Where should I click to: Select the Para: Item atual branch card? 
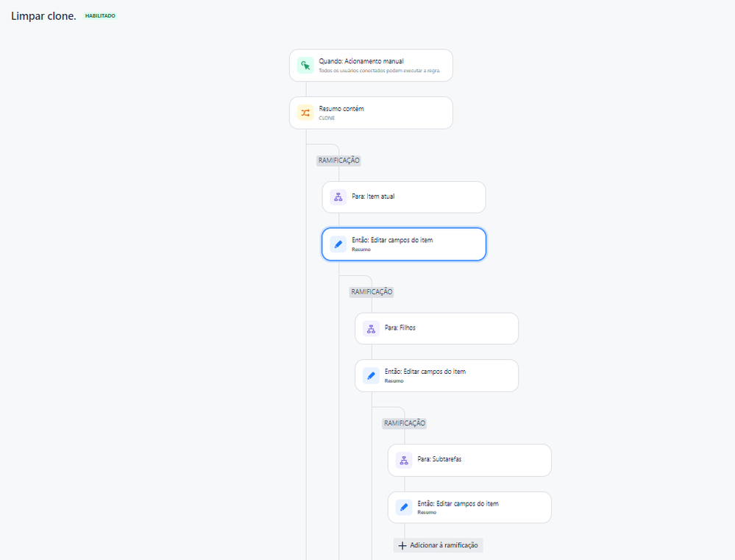click(404, 197)
